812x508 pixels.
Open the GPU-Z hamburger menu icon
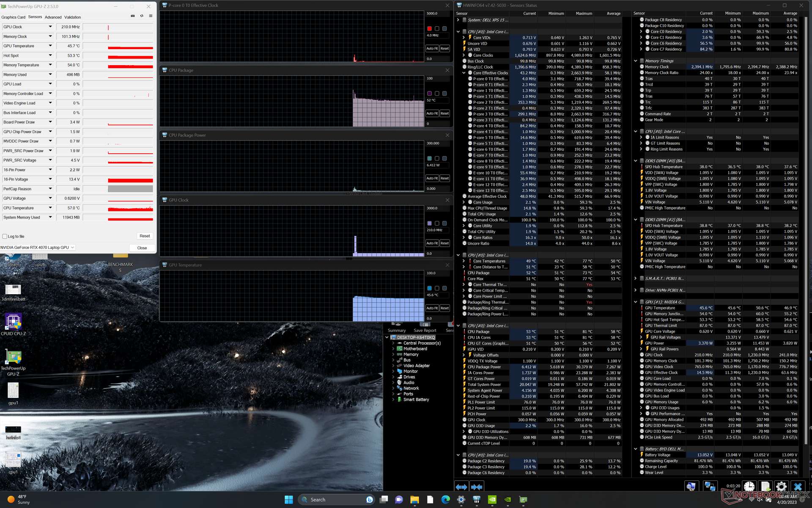[151, 16]
